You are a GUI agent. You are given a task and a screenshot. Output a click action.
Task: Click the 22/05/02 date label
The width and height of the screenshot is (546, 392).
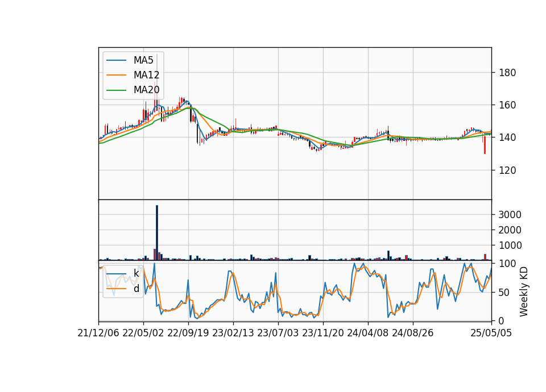143,333
